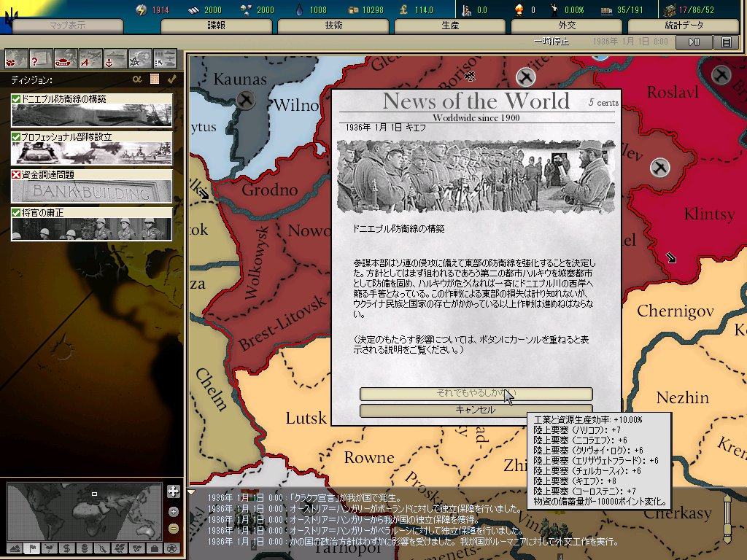Select Grodno province on the map

pos(269,190)
